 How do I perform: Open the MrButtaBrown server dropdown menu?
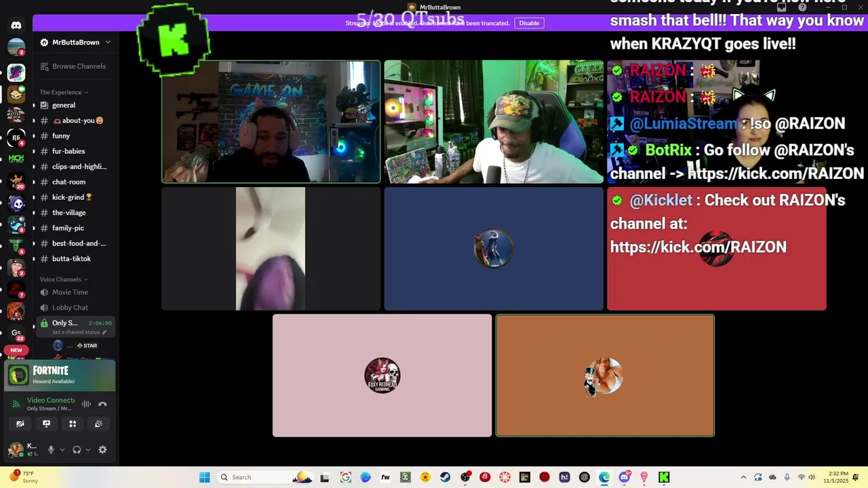click(75, 42)
